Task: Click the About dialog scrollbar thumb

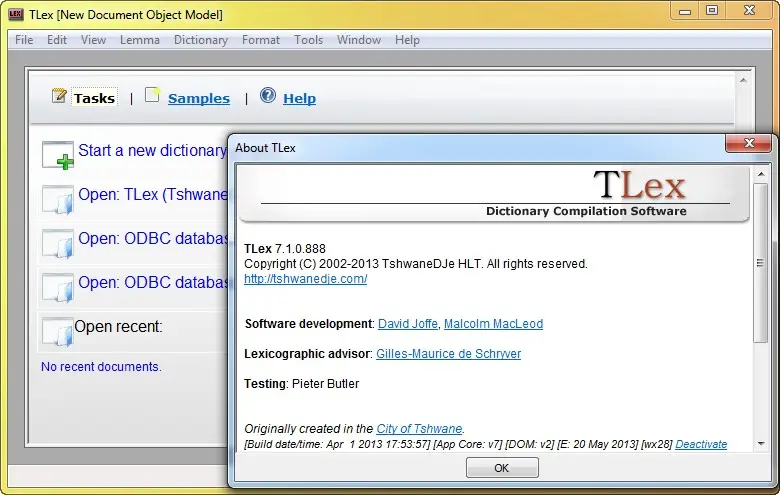Action: 761,263
